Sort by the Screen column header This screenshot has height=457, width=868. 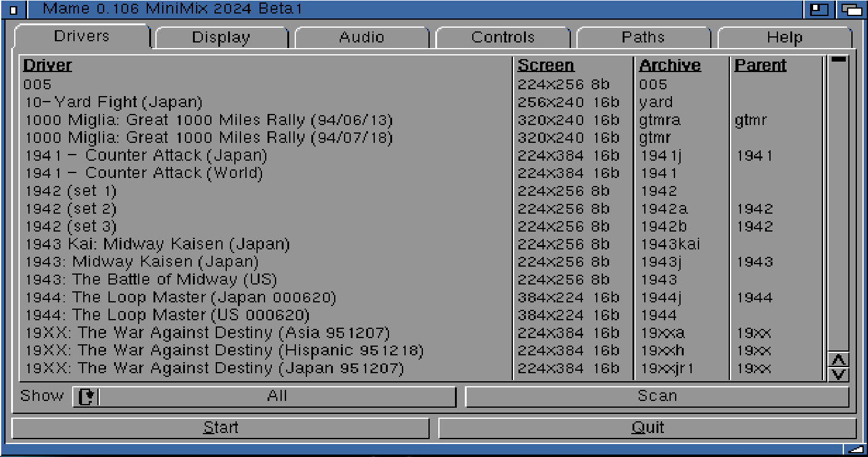pos(546,65)
